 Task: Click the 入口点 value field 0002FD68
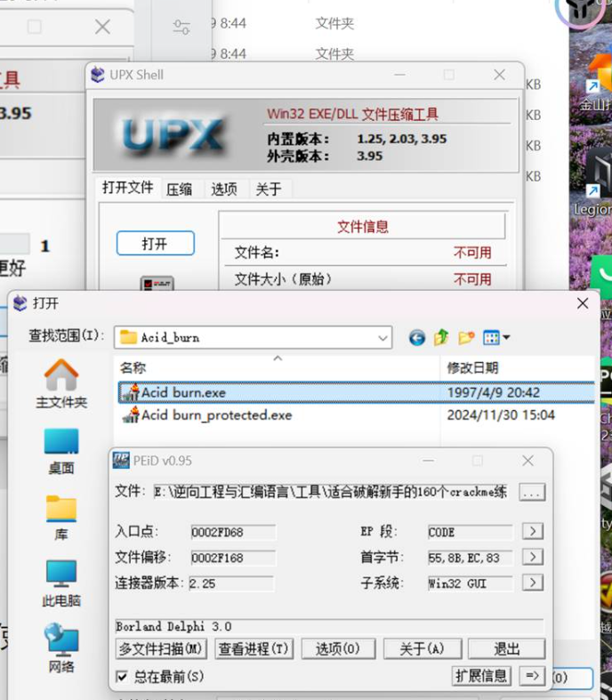[x=232, y=532]
